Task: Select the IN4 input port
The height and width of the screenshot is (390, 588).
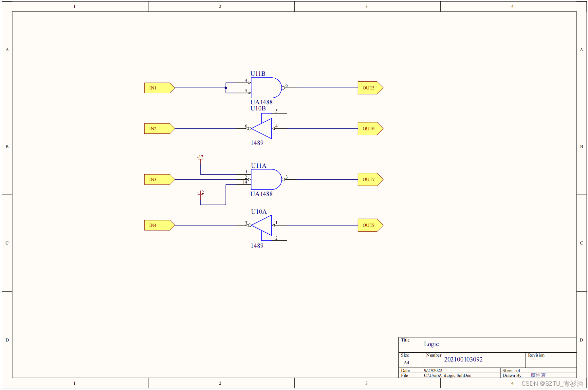Action: pos(159,225)
